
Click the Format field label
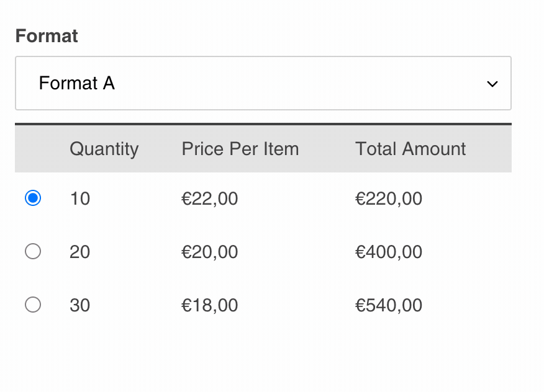pyautogui.click(x=47, y=36)
